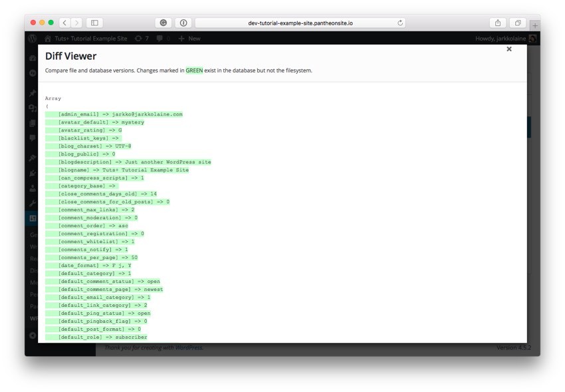
Task: Open the updates indicator showing 7
Action: pyautogui.click(x=142, y=39)
